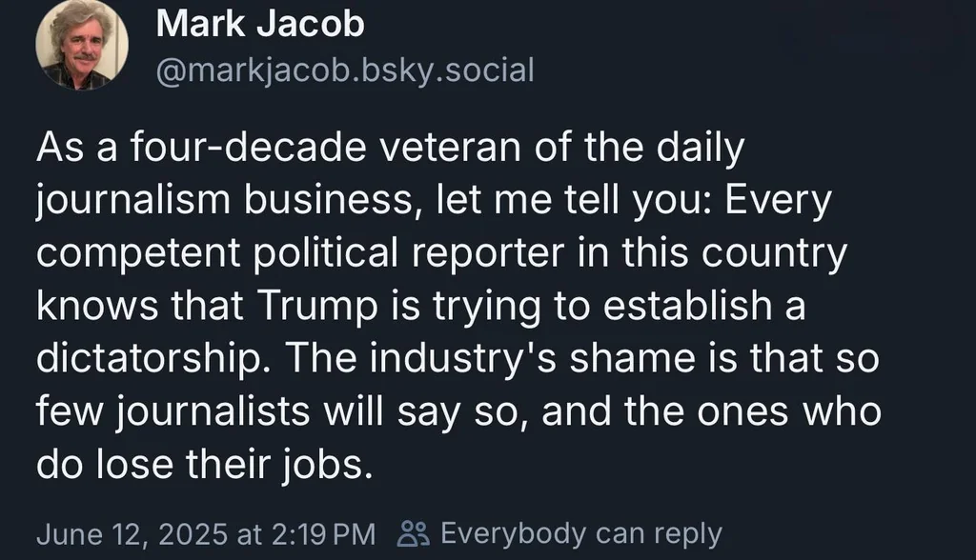Open the @markjacob.bsky.social handle link

pos(345,70)
